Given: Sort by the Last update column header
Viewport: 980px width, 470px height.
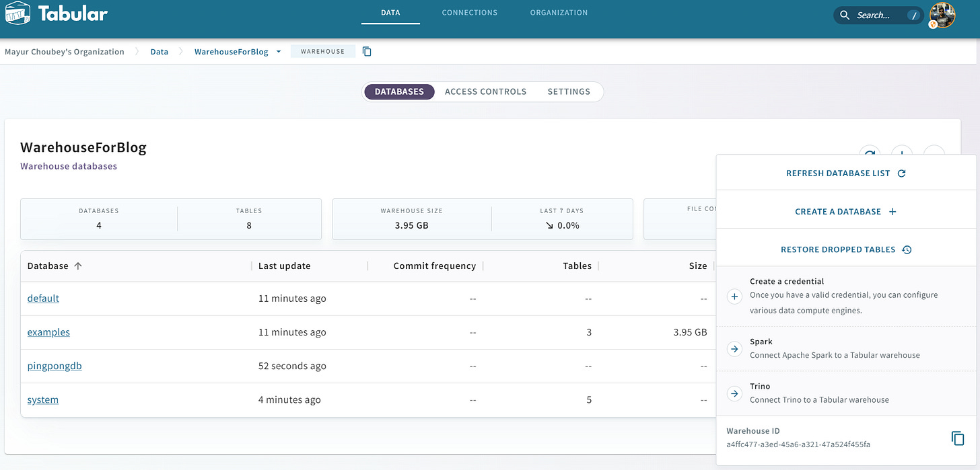Looking at the screenshot, I should [x=284, y=266].
